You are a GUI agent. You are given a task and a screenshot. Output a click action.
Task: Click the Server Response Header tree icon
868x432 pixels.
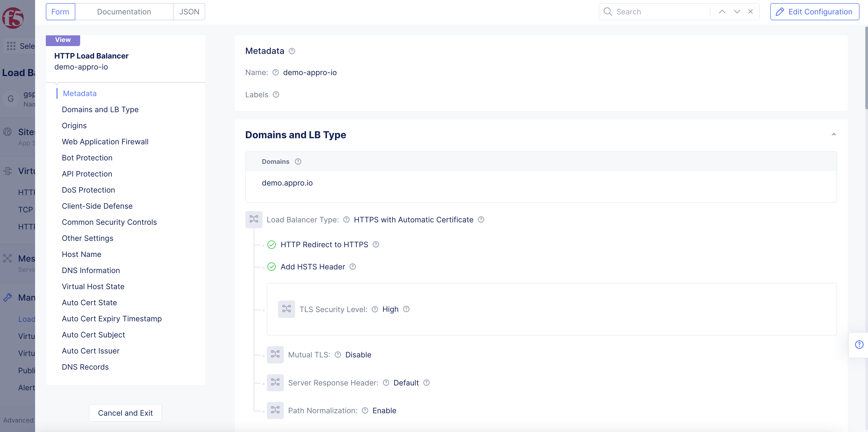pyautogui.click(x=275, y=383)
